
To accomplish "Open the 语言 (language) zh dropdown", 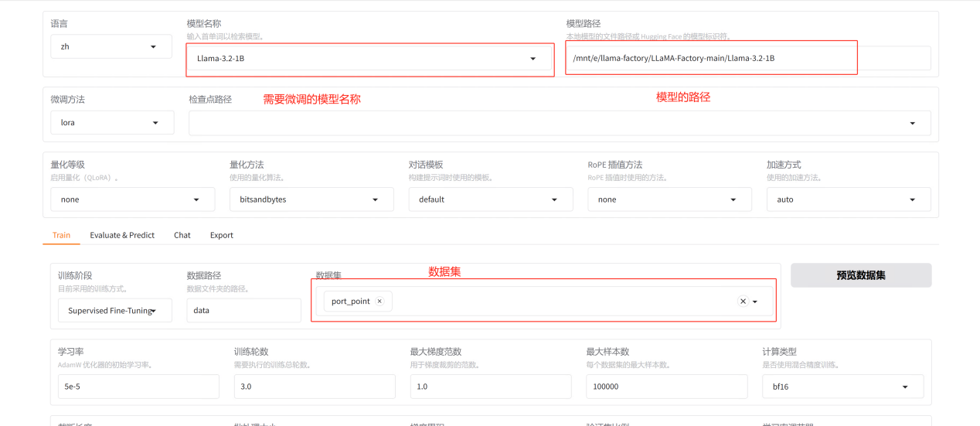I will coord(111,46).
